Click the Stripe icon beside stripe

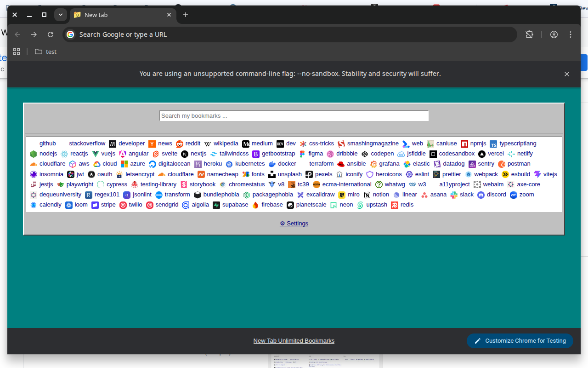click(95, 205)
